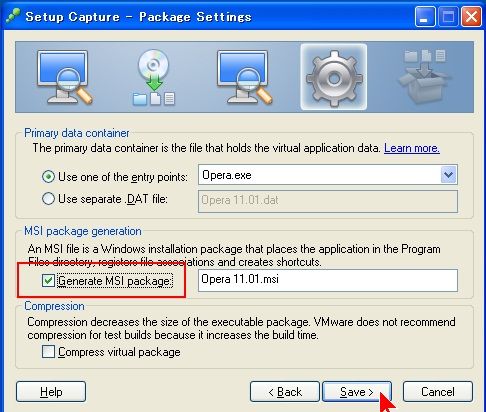Click the Opera 11.01.dat file field
This screenshot has width=486, height=412.
pos(328,201)
